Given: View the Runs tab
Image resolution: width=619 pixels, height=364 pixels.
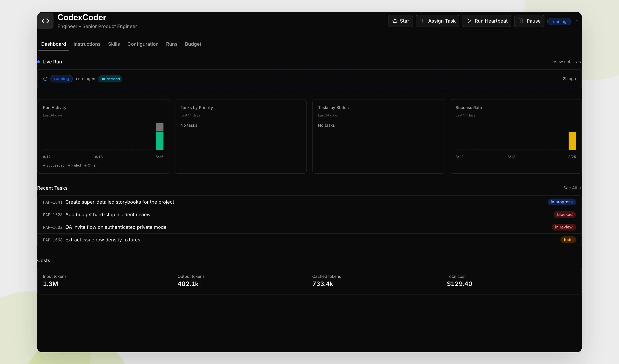Looking at the screenshot, I should pyautogui.click(x=172, y=44).
